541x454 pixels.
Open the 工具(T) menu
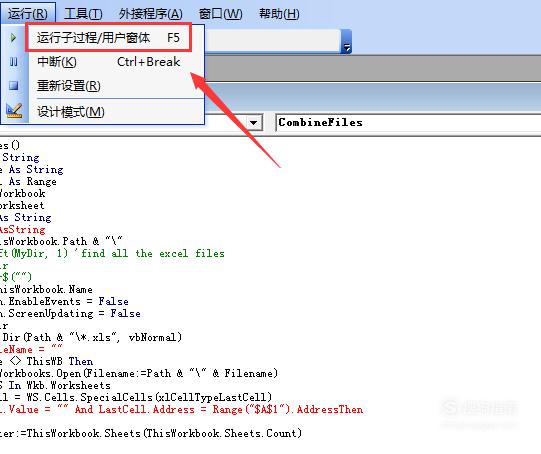(83, 14)
